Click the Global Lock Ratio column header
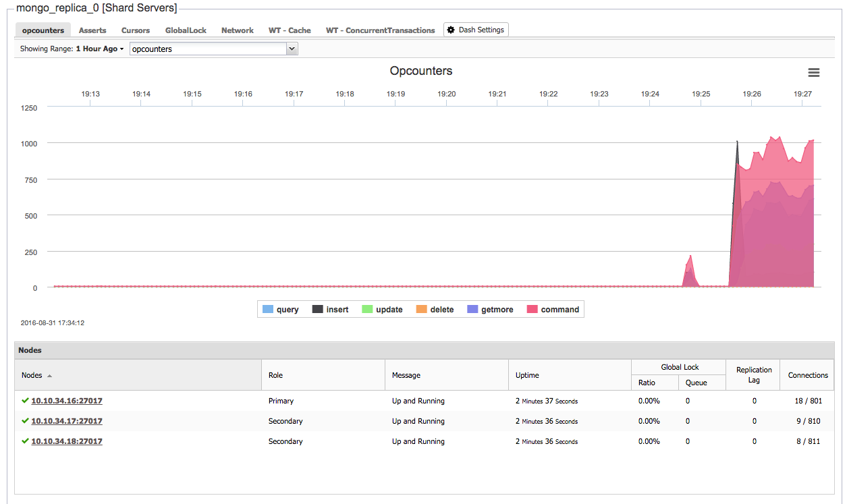The width and height of the screenshot is (847, 504). 655,383
